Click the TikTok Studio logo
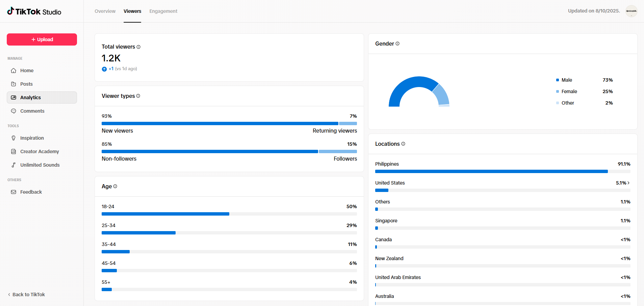 [x=34, y=12]
